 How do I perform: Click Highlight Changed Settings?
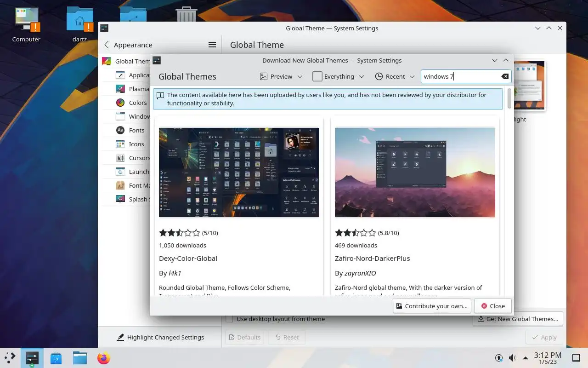(x=160, y=337)
